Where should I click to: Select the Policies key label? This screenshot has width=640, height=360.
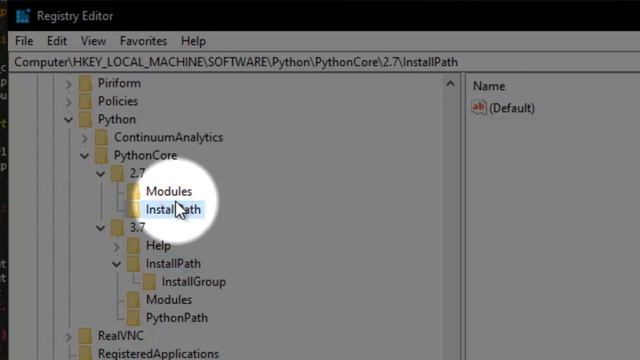tap(118, 101)
